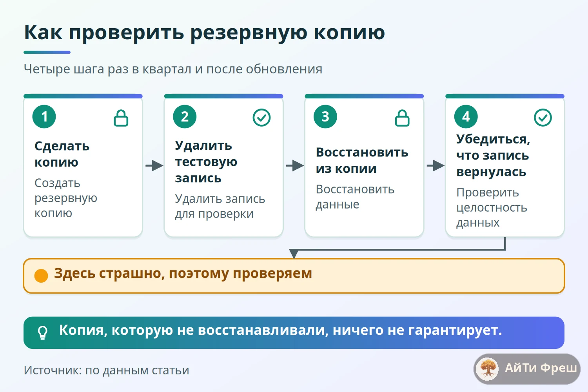Click the text 'Создать резервную копию'

[x=66, y=198]
